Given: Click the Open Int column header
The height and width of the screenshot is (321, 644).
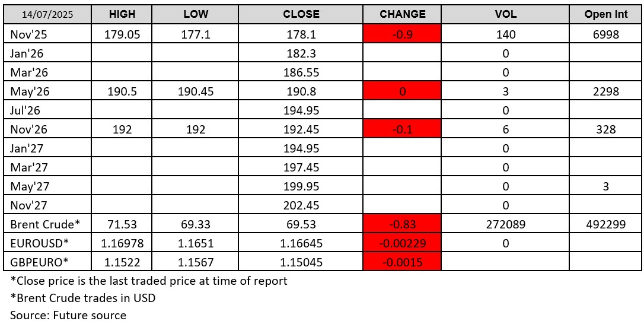Looking at the screenshot, I should 606,14.
